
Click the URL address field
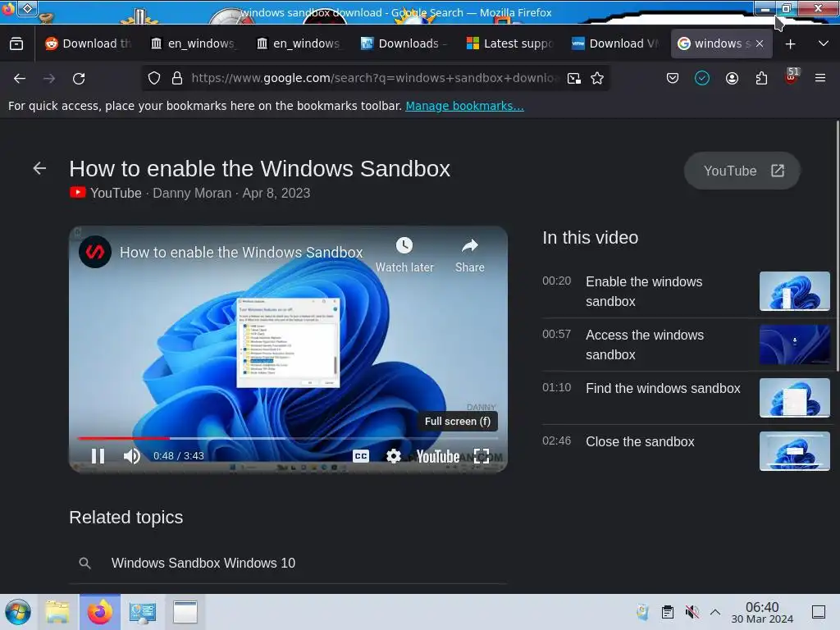pos(374,78)
